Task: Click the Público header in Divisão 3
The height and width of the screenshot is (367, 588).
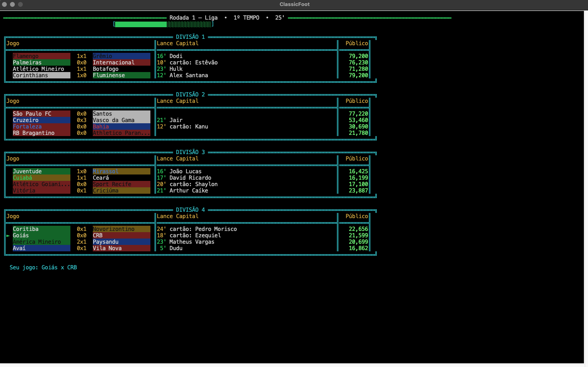Action: [357, 158]
